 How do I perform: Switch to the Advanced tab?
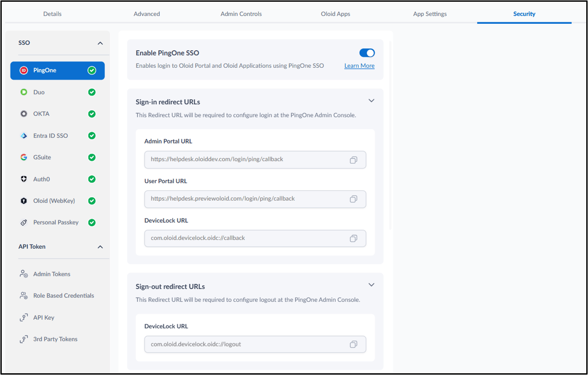click(x=147, y=14)
